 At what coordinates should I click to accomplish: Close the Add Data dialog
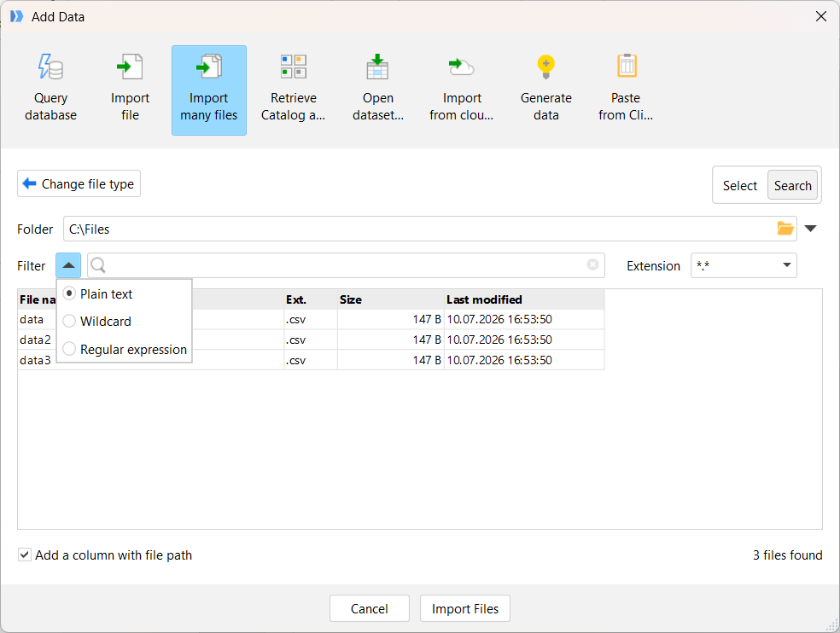click(820, 16)
